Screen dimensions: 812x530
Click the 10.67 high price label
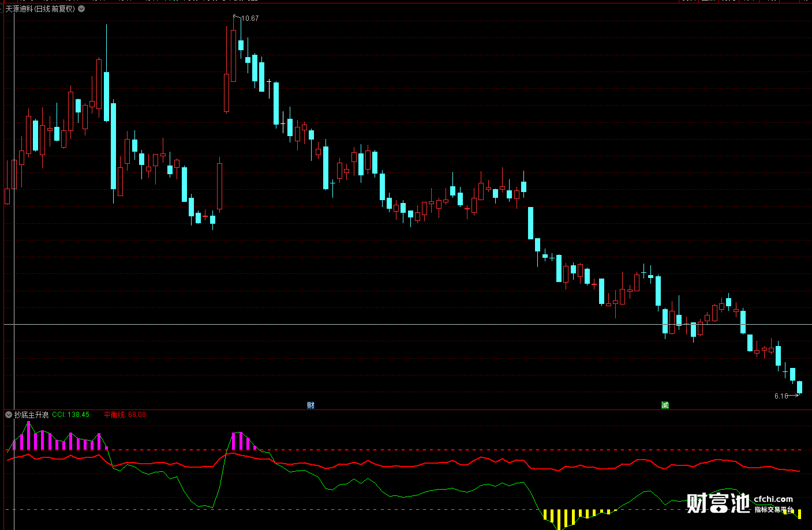tap(250, 18)
